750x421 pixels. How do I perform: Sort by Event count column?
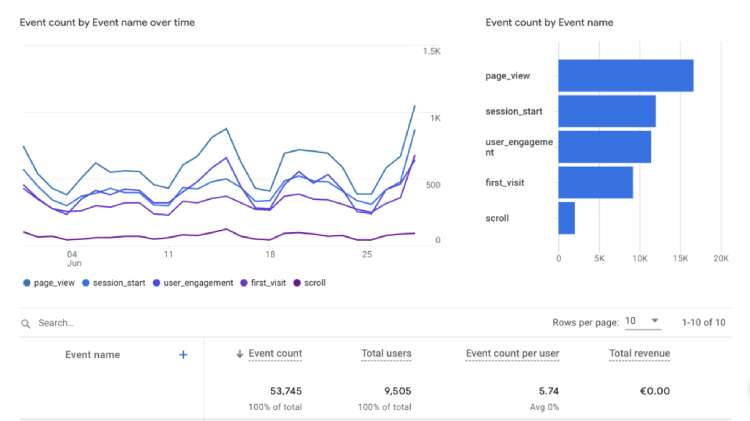(275, 354)
